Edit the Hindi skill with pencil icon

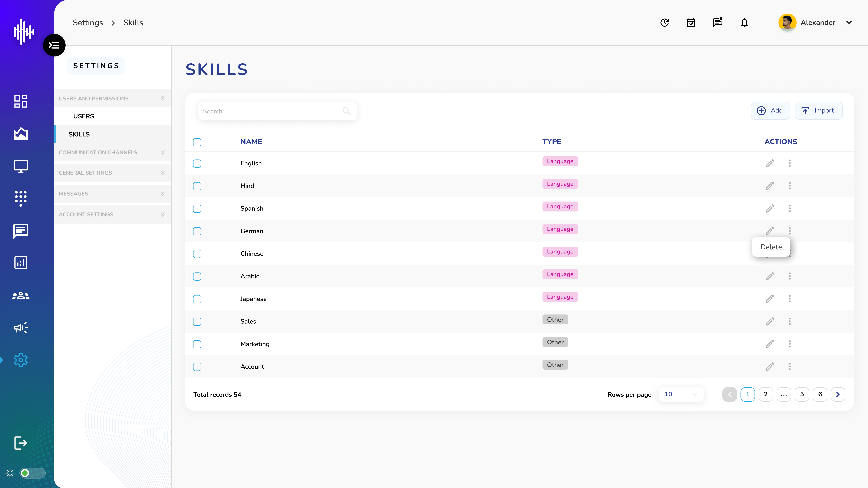coord(770,186)
